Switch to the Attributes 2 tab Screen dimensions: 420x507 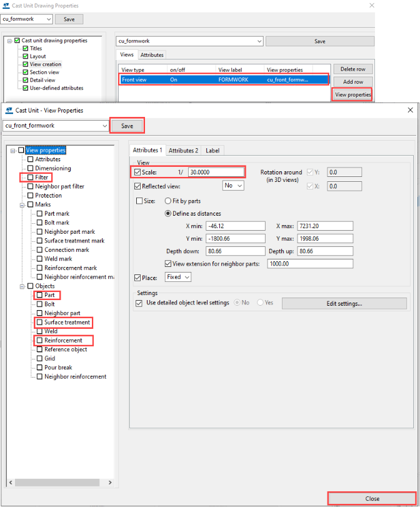183,150
